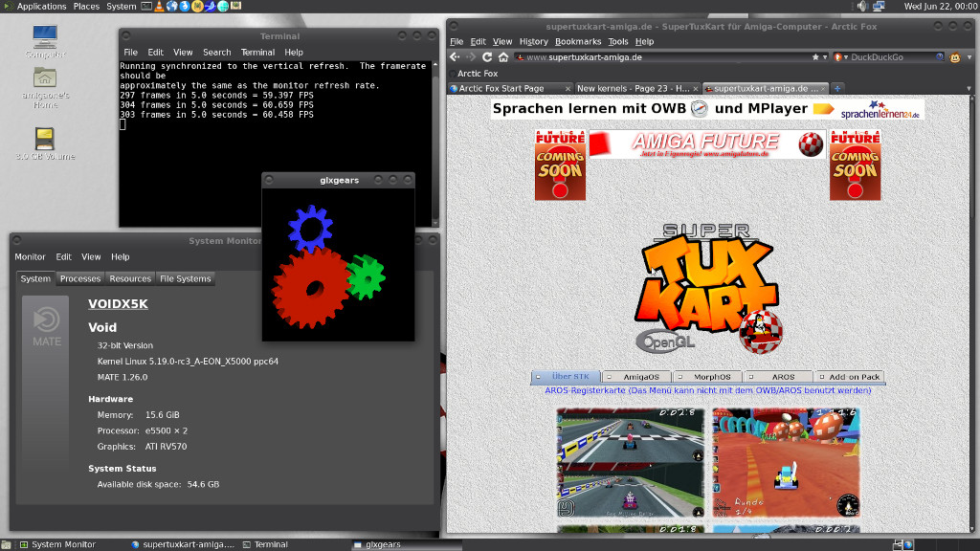Open the orange mushroom track screenshot thumbnail

point(787,463)
